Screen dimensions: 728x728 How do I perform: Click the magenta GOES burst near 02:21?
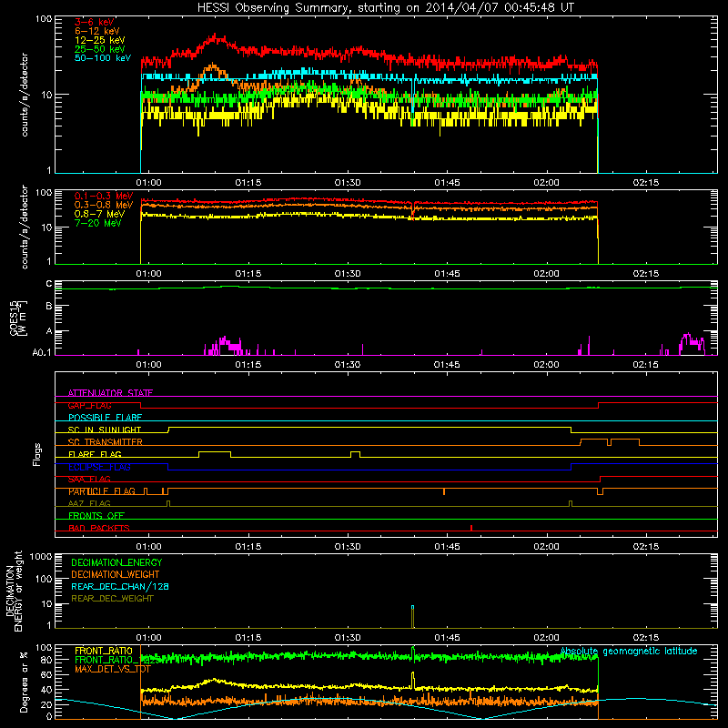[693, 344]
